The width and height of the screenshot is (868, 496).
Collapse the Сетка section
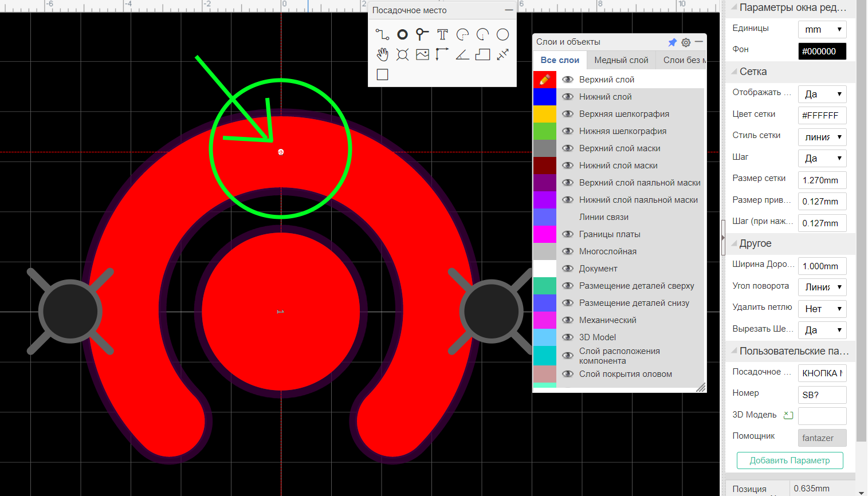734,72
